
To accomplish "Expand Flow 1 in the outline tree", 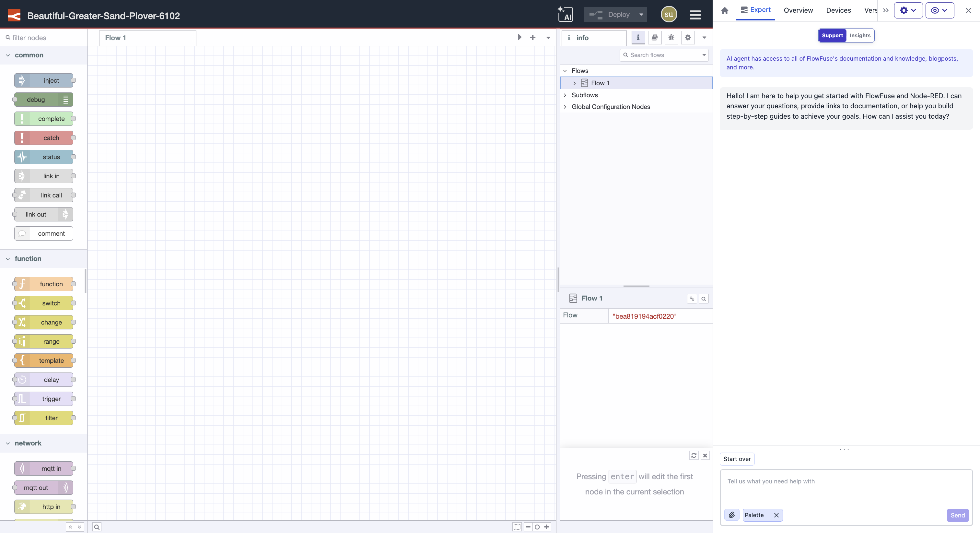I will (x=575, y=83).
